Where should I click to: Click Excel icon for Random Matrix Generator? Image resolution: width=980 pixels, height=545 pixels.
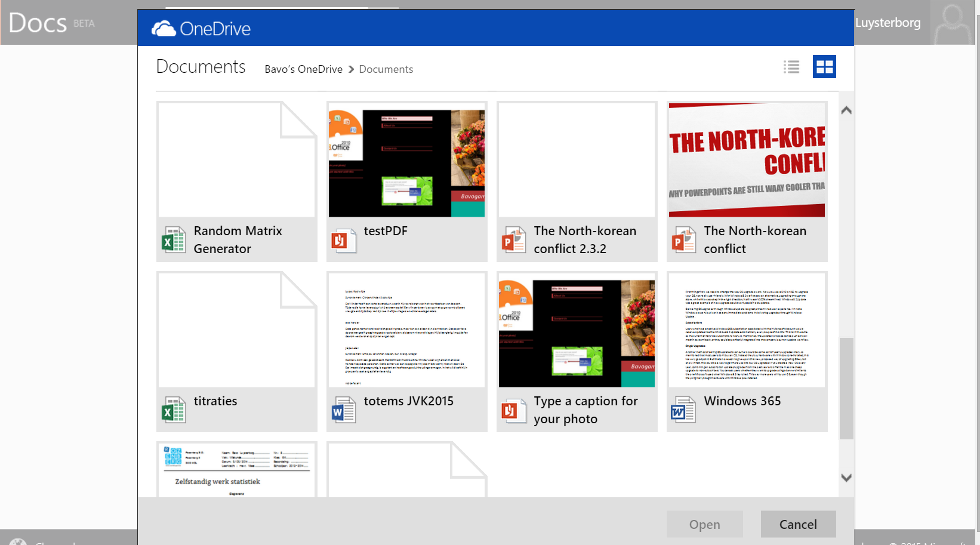coord(174,240)
